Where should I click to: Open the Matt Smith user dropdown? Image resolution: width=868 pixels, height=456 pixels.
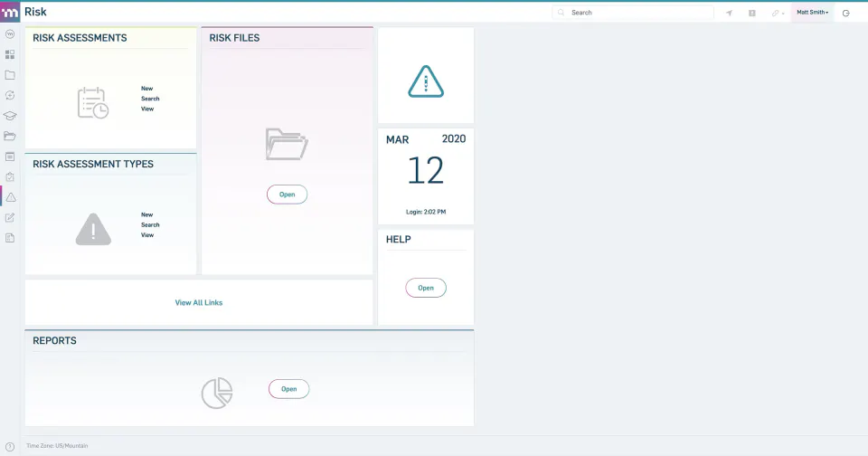click(812, 12)
